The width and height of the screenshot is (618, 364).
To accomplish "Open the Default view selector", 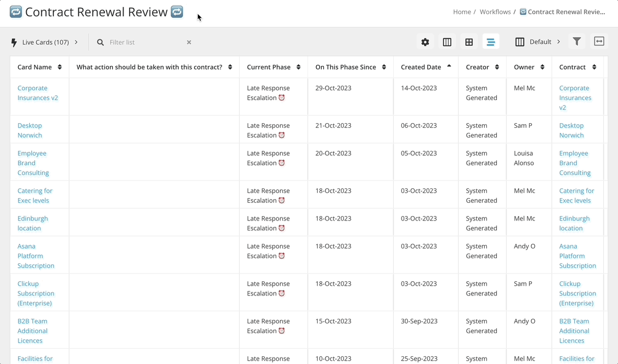I will pos(541,41).
